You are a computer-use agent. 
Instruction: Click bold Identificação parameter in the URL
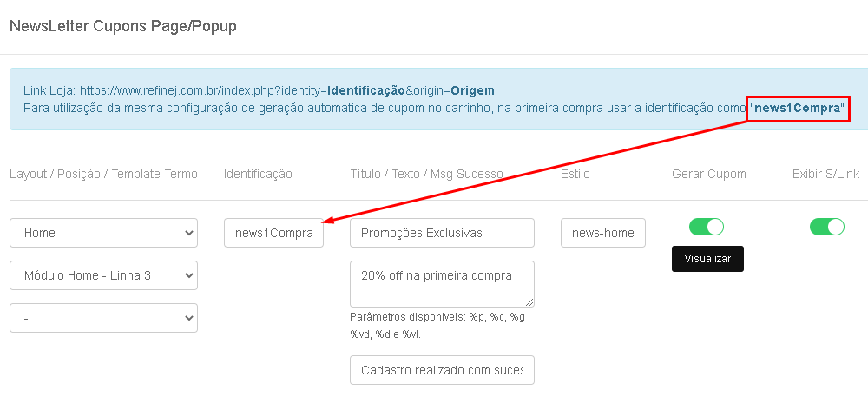(366, 90)
